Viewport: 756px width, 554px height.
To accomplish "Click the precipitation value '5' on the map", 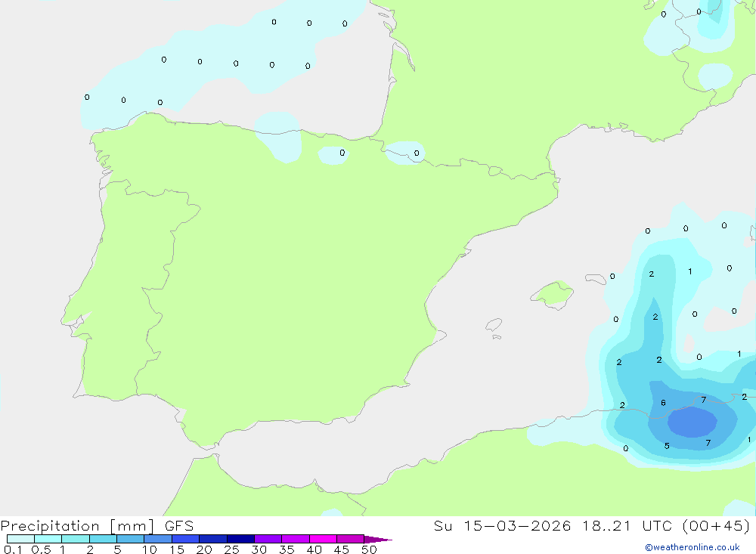I will pos(667,446).
